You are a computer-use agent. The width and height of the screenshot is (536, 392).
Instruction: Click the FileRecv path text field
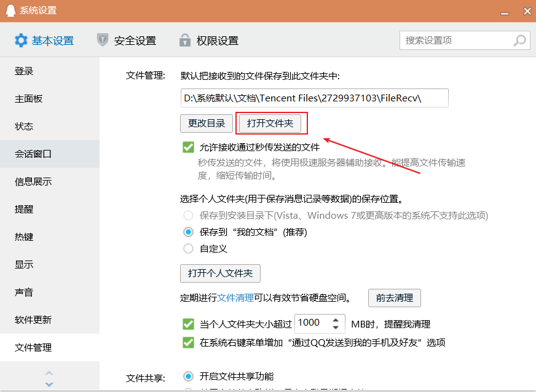(315, 98)
